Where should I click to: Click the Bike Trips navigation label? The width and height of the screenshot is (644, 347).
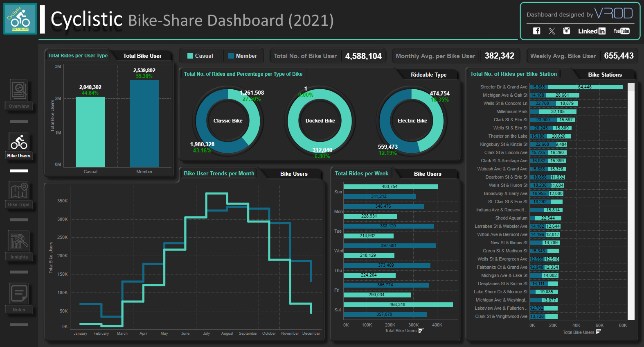[x=19, y=204]
